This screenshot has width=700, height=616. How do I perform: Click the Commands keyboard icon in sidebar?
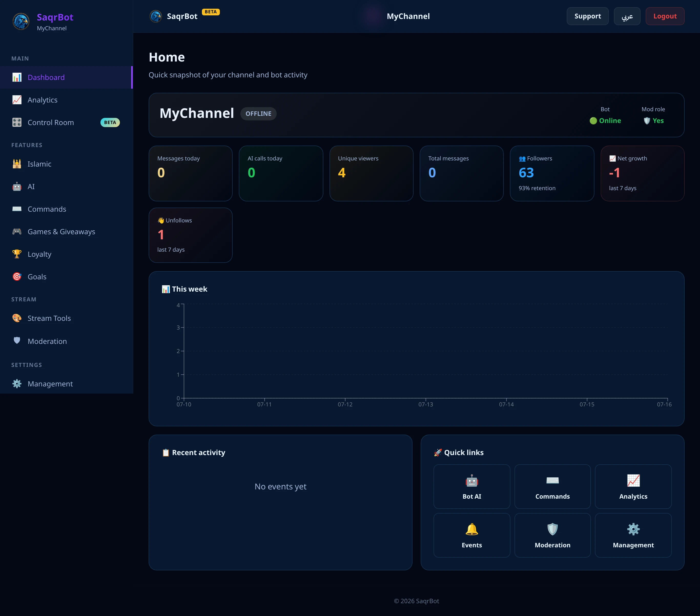tap(17, 209)
